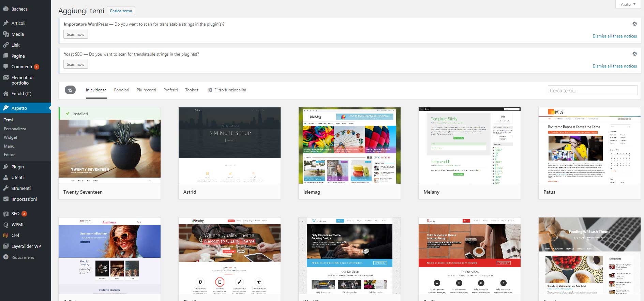
Task: Click the Enfold (IT) home icon
Action: [x=6, y=93]
